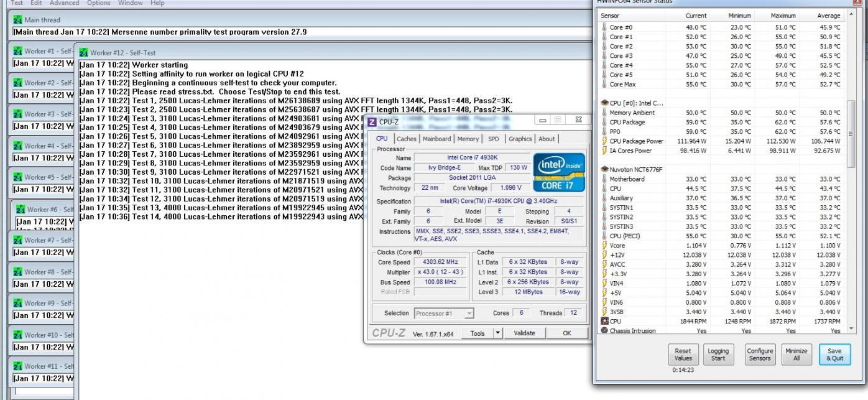Click the CPU [#0] Intel chip icon
868x400 pixels.
(x=604, y=103)
